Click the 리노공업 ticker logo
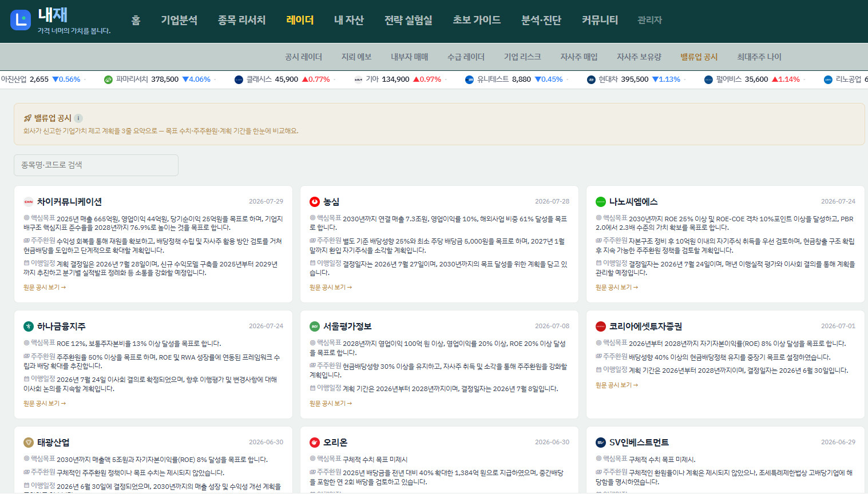 point(828,79)
